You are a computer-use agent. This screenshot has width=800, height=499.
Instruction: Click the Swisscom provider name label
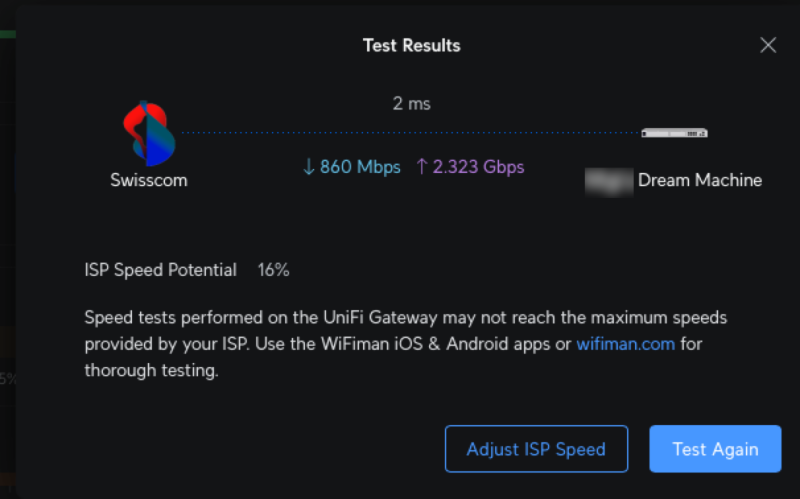click(148, 181)
